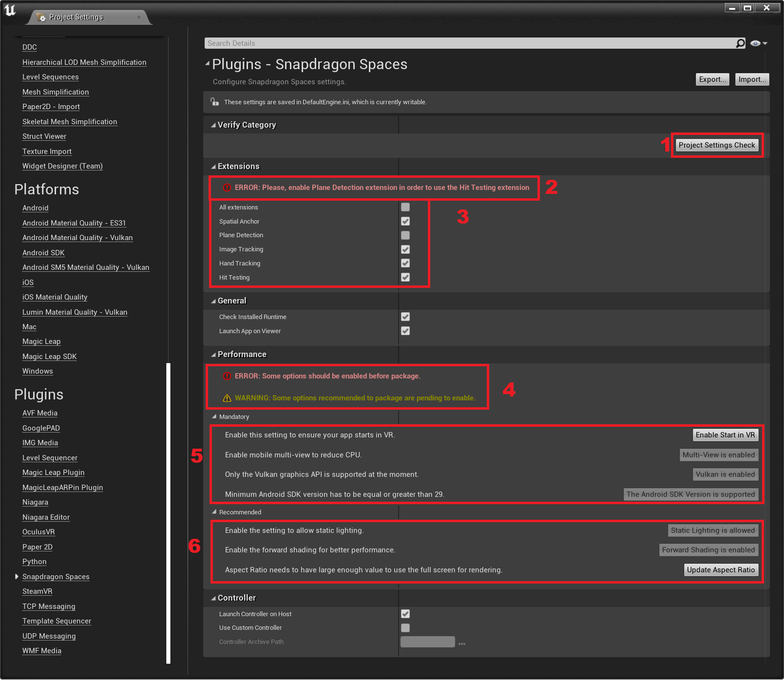
Task: Open Magic Leap SDK settings
Action: pos(50,357)
